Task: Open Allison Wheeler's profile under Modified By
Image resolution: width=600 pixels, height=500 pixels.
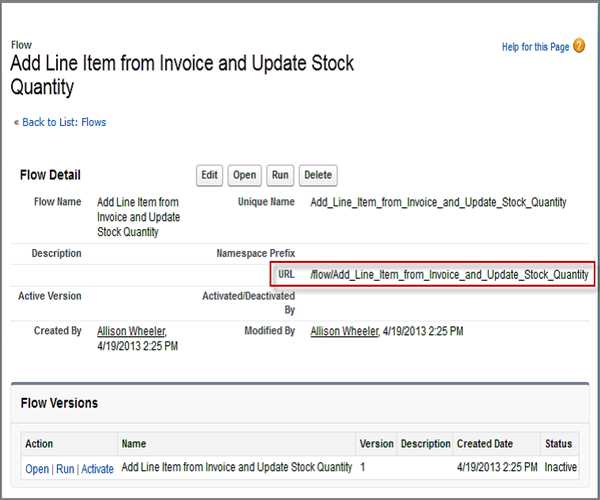Action: pyautogui.click(x=344, y=330)
